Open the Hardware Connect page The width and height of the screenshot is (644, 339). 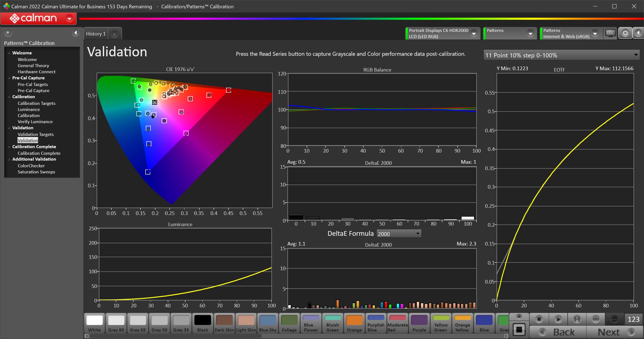37,72
